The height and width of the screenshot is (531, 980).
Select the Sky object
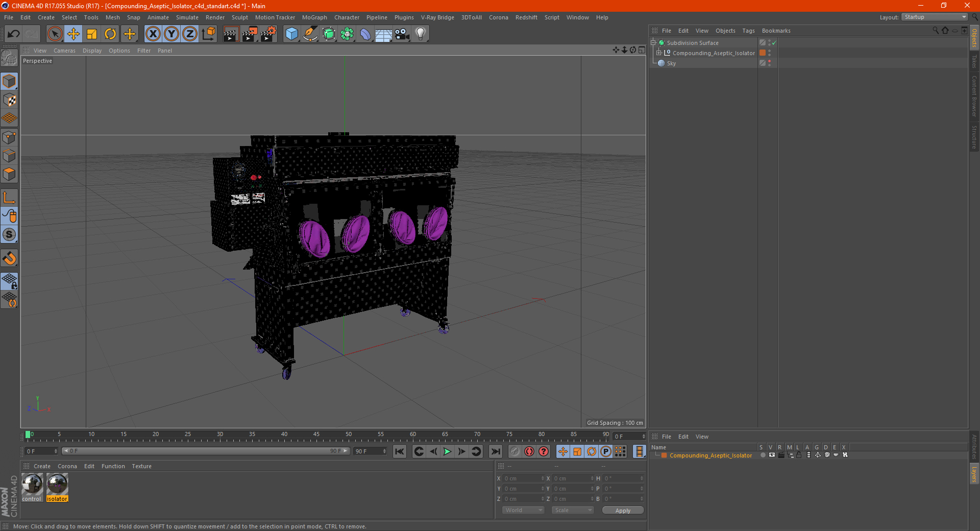[671, 63]
